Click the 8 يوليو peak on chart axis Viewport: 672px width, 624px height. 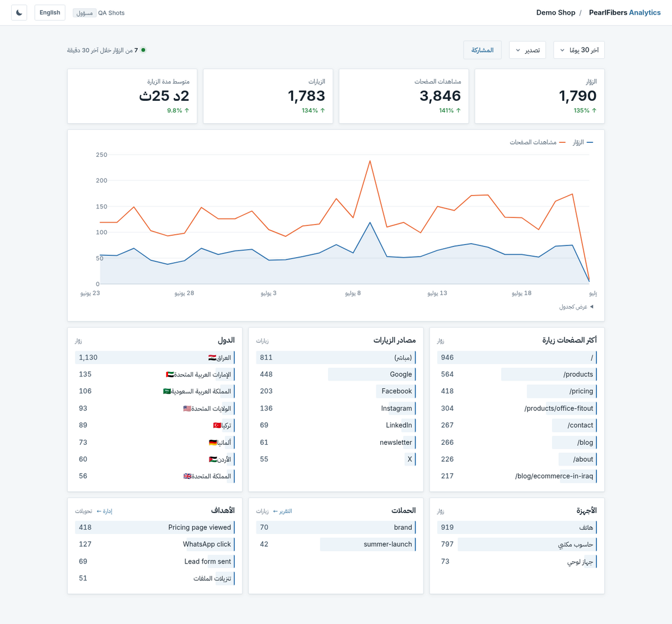coord(353,293)
